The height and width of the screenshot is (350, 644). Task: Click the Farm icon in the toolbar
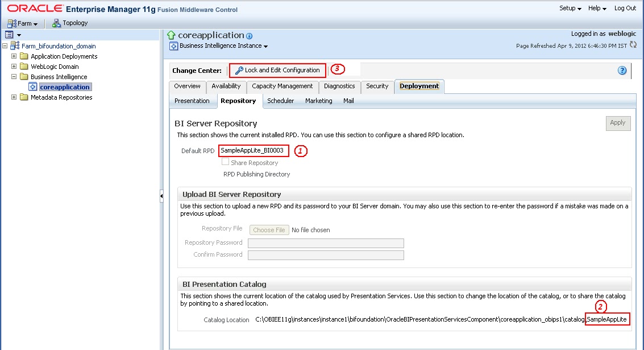tap(11, 23)
